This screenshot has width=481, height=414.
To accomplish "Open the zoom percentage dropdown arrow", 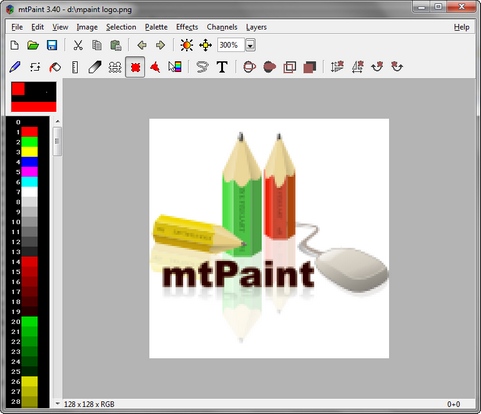I will [250, 45].
